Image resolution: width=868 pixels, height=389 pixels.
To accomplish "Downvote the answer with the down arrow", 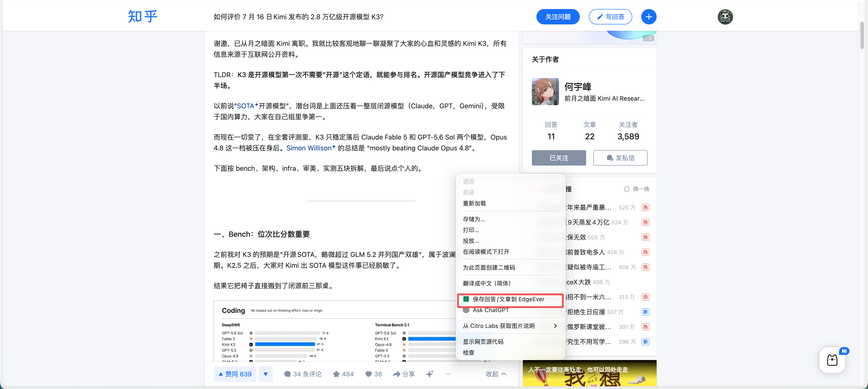I will coord(266,374).
